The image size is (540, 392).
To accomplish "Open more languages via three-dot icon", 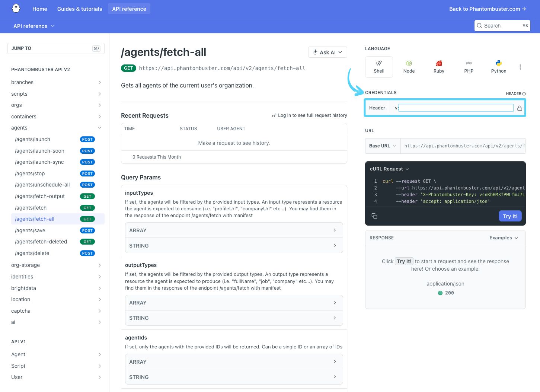I will tap(520, 67).
